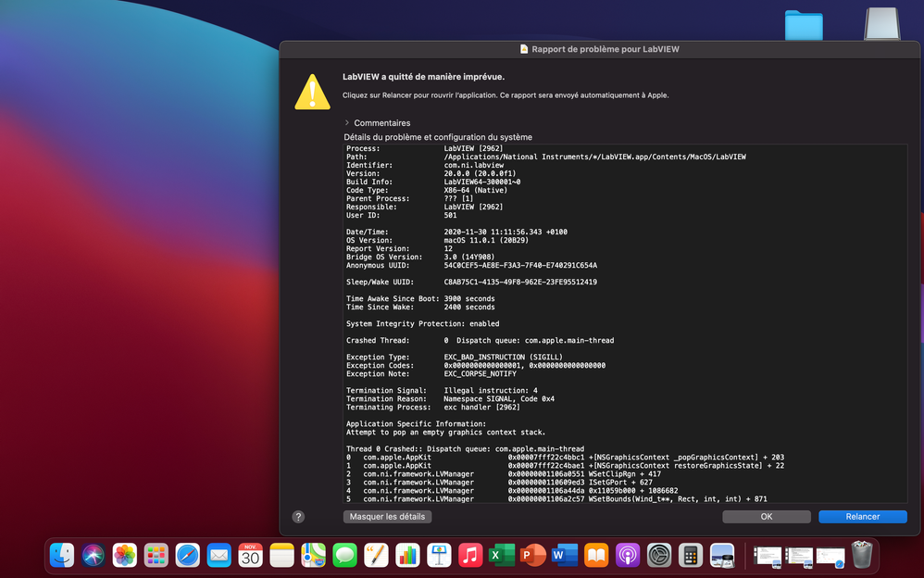The height and width of the screenshot is (578, 924).
Task: Click "Attempt to pop an empty graphics context stack."
Action: coord(445,433)
